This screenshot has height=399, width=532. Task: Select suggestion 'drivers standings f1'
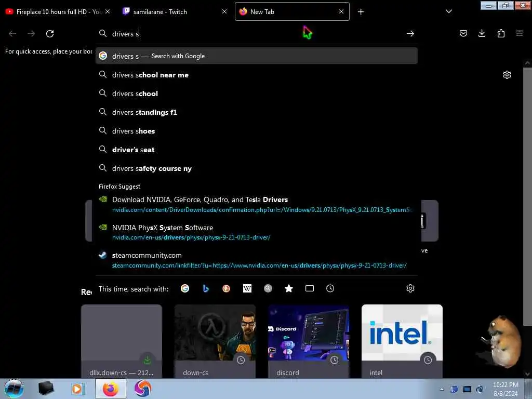[x=257, y=112]
